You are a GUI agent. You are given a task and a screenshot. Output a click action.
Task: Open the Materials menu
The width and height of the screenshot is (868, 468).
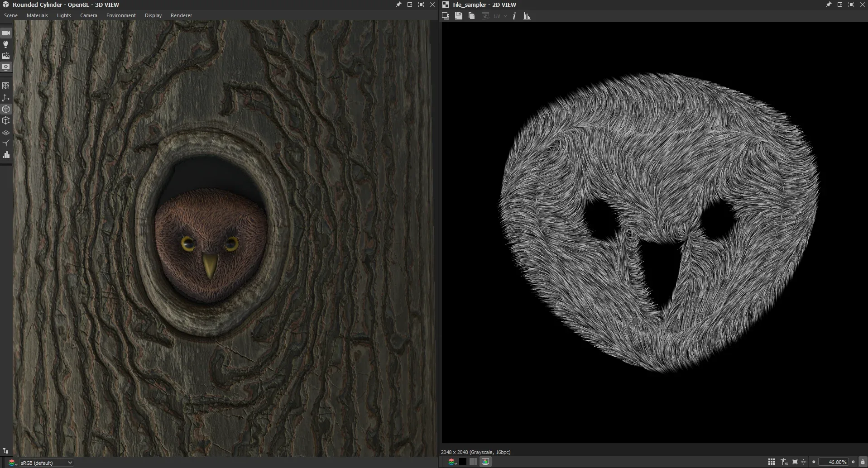click(37, 15)
